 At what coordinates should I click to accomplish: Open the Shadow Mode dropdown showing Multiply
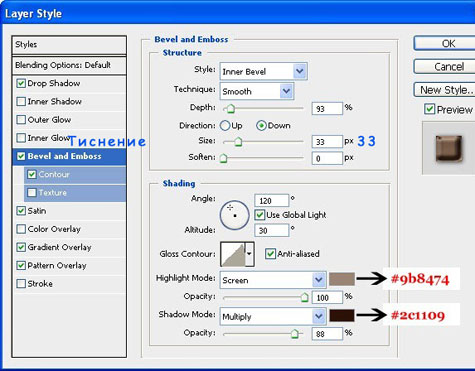coord(273,316)
